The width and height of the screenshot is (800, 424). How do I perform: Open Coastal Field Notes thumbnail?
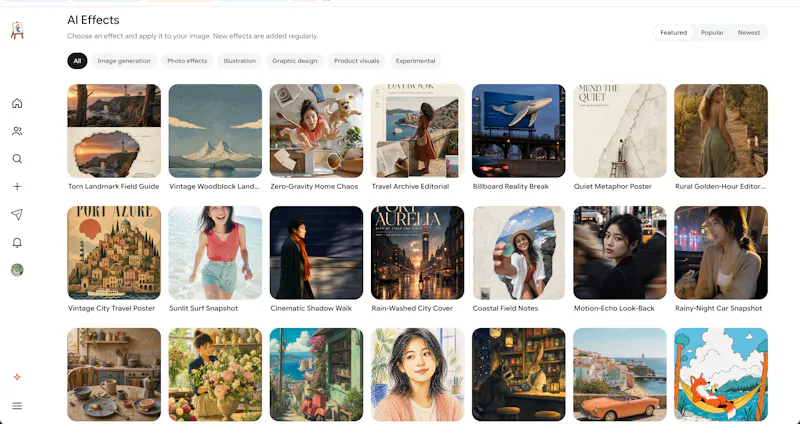[x=518, y=253]
